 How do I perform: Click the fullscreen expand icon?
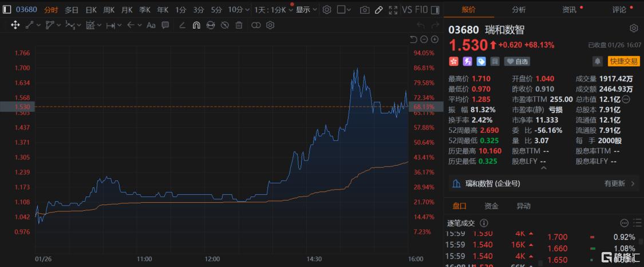pyautogui.click(x=393, y=10)
